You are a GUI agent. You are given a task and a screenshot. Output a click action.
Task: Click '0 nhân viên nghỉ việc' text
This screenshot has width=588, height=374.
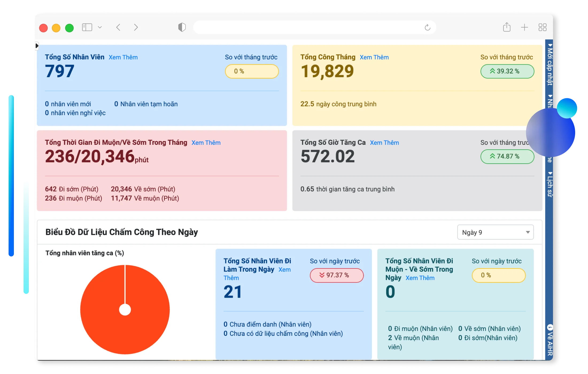point(75,113)
